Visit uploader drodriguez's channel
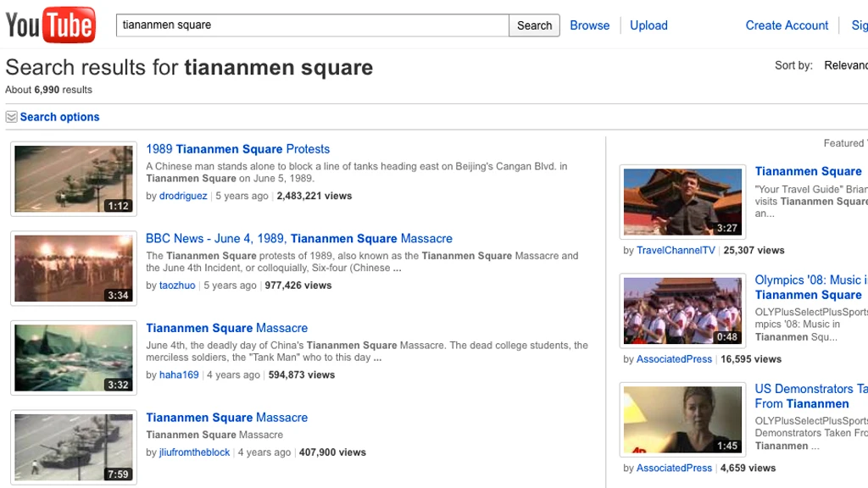This screenshot has width=868, height=488. 183,196
